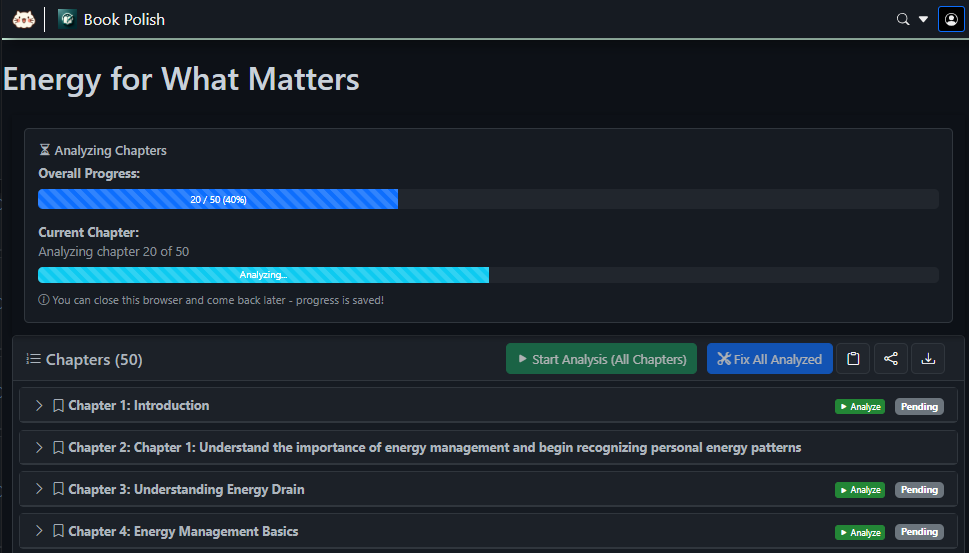Viewport: 969px width, 553px height.
Task: Expand Chapter 1: Introduction chevron
Action: (40, 406)
